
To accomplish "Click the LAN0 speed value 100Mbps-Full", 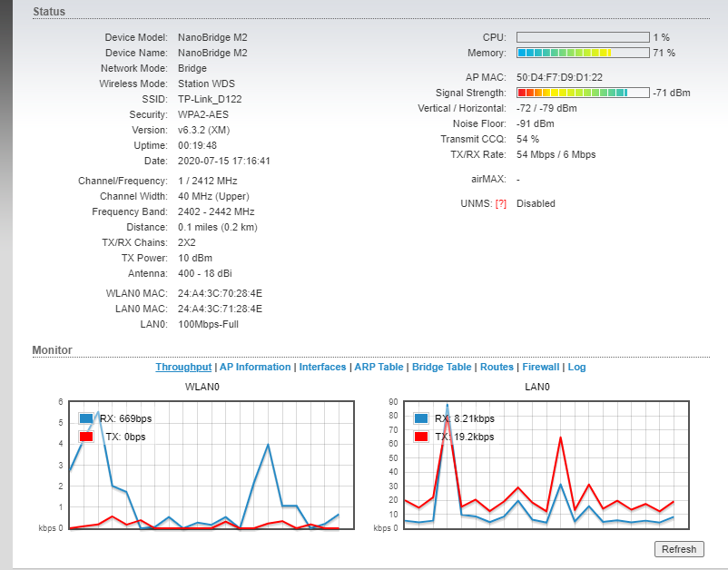I will tap(208, 324).
